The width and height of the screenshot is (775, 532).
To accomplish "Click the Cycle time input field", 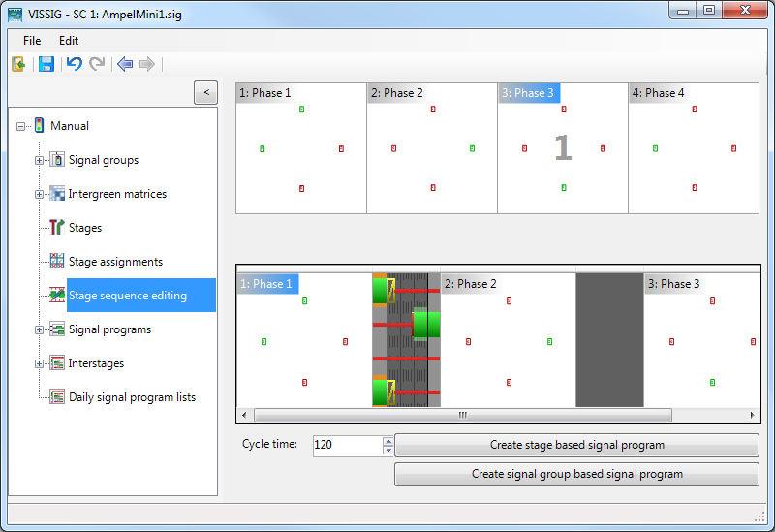I will (x=347, y=445).
